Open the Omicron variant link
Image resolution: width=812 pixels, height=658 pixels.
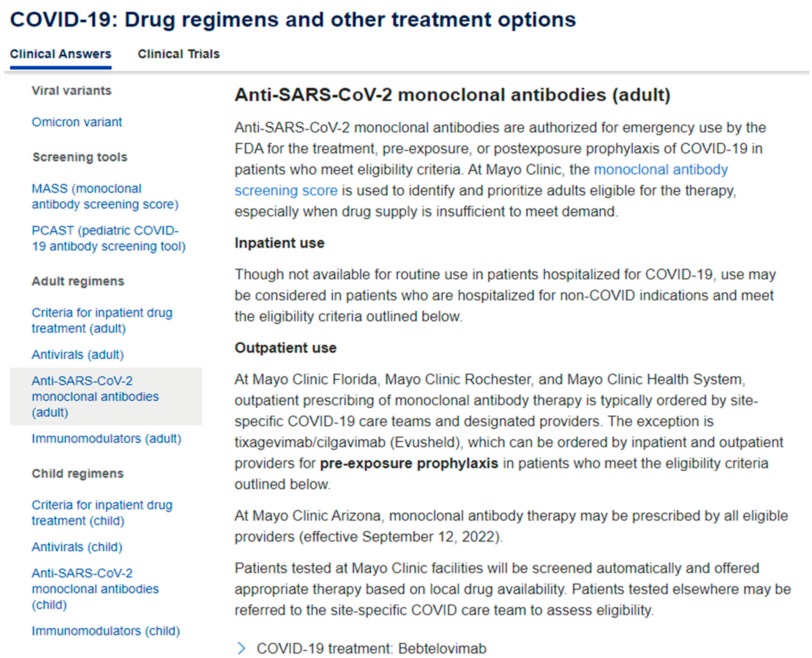click(x=76, y=122)
